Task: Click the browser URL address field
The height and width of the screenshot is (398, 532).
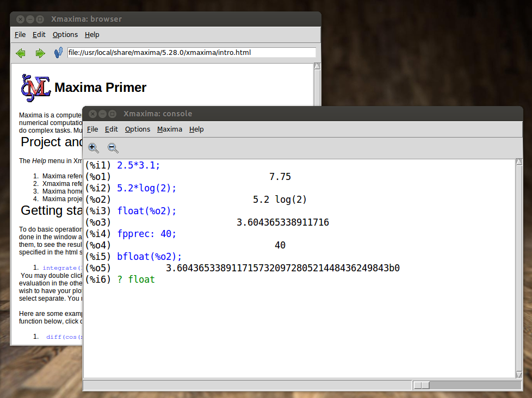Action: tap(191, 53)
